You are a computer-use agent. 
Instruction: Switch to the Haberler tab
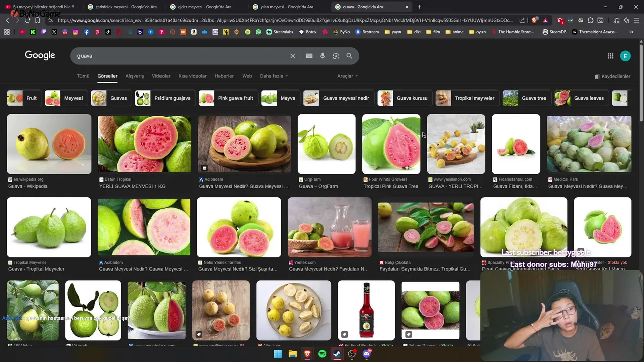point(224,76)
